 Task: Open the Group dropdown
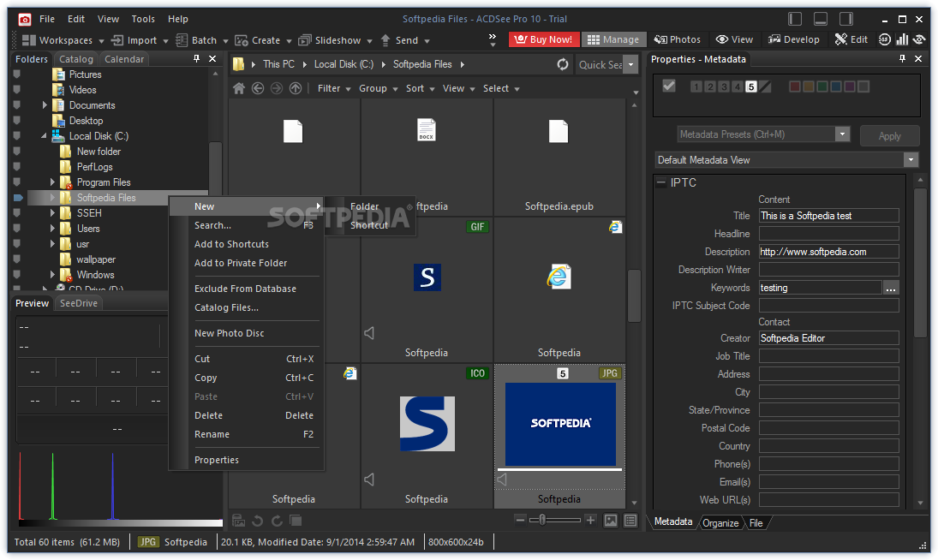coord(378,88)
